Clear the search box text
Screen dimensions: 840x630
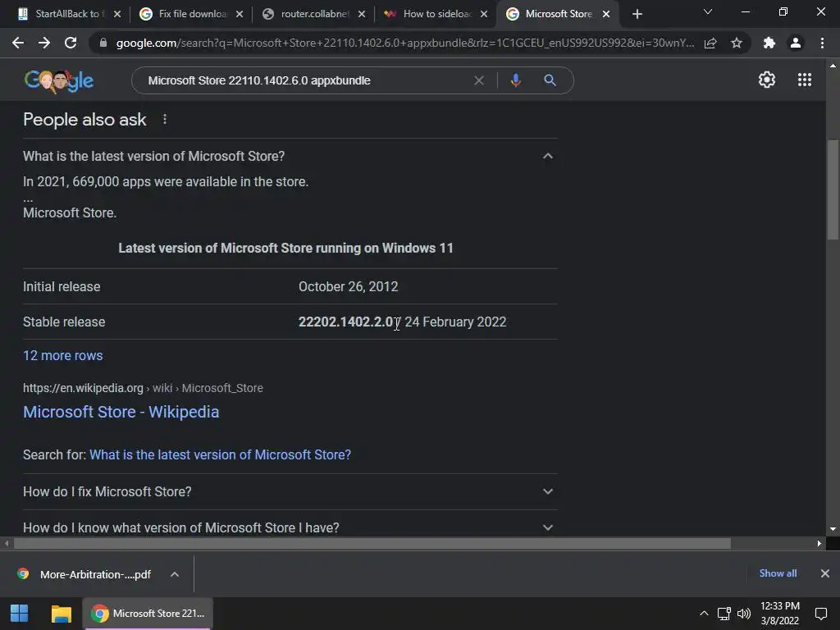[x=479, y=80]
